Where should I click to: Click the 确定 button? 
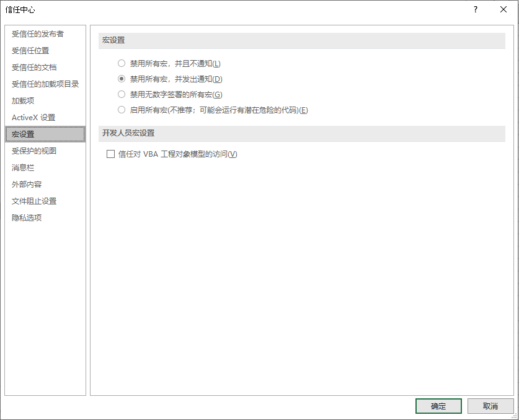click(x=438, y=406)
